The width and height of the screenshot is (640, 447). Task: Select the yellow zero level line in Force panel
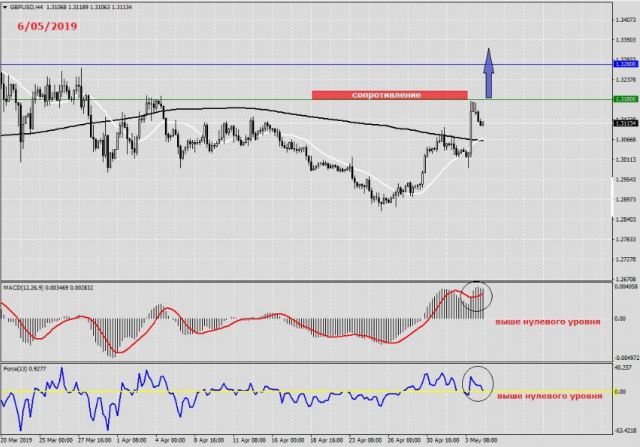[306, 391]
